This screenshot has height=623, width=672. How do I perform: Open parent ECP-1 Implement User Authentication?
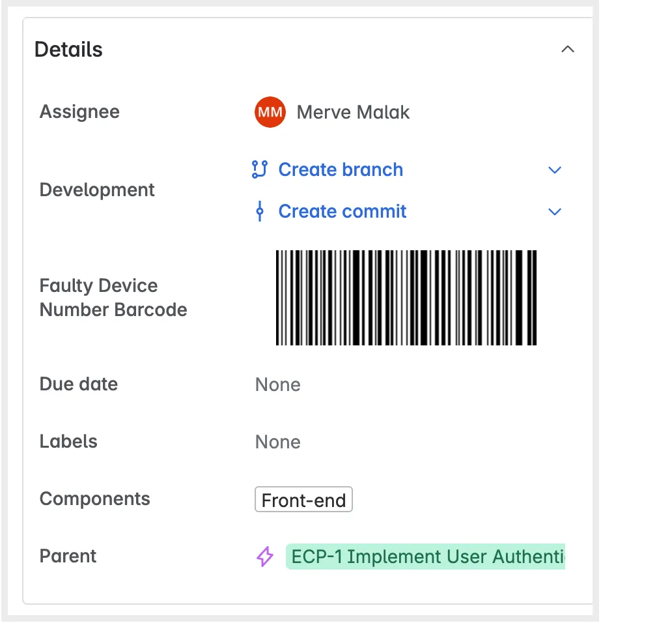click(426, 557)
